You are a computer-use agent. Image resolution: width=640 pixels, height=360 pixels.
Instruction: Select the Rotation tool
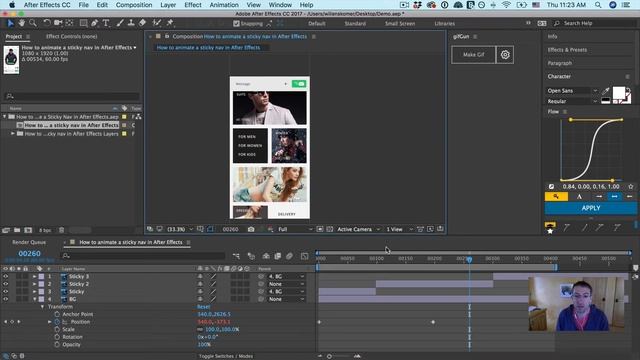point(47,23)
